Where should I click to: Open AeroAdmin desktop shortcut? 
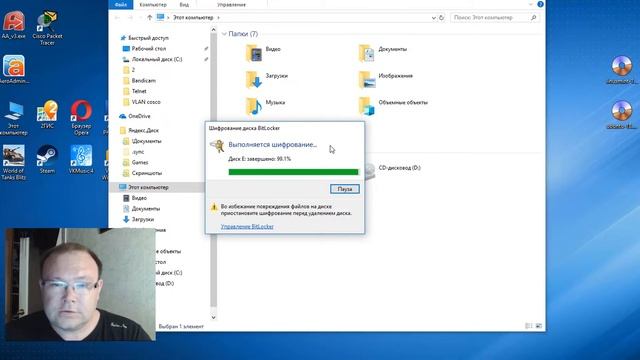[x=13, y=69]
